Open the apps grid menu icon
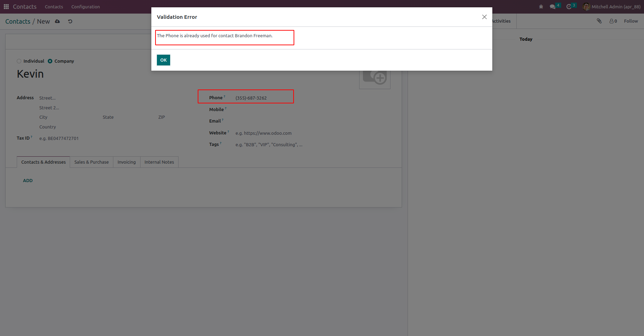The image size is (644, 336). pyautogui.click(x=6, y=7)
